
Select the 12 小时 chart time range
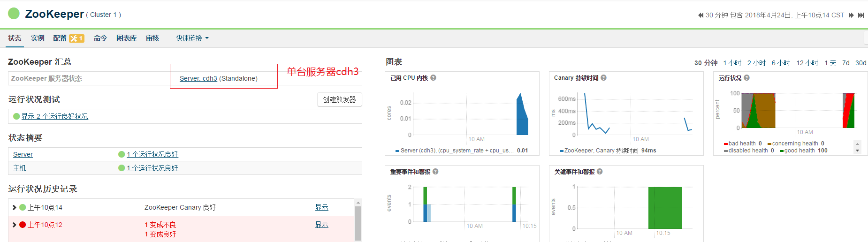pos(807,63)
